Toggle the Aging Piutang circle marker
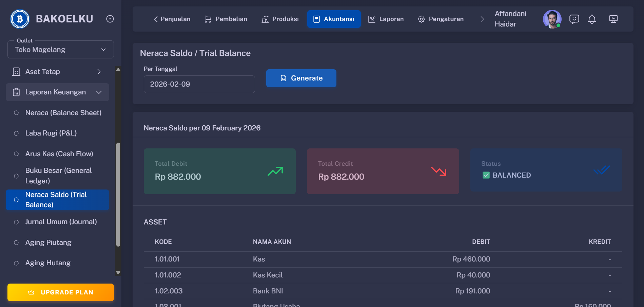This screenshot has width=644, height=307. pyautogui.click(x=16, y=242)
